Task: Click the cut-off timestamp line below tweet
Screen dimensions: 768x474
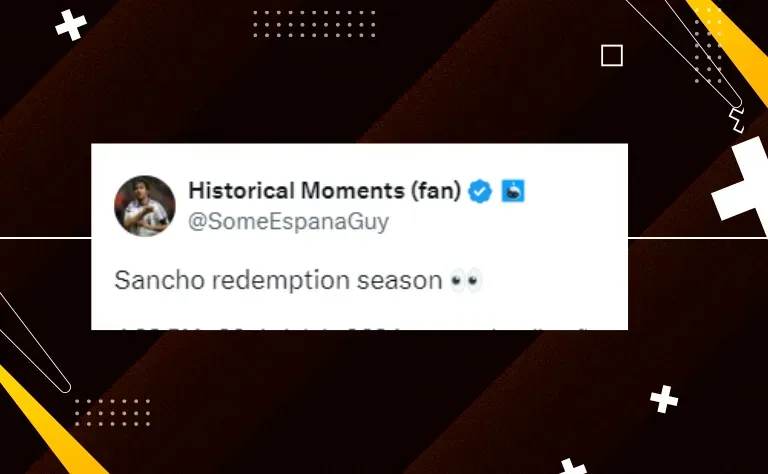Action: coord(353,328)
